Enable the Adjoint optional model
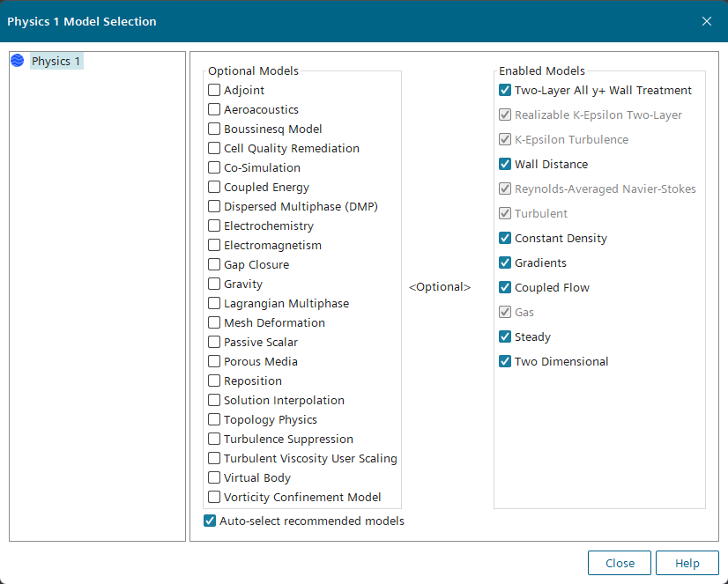The height and width of the screenshot is (584, 728). (214, 90)
